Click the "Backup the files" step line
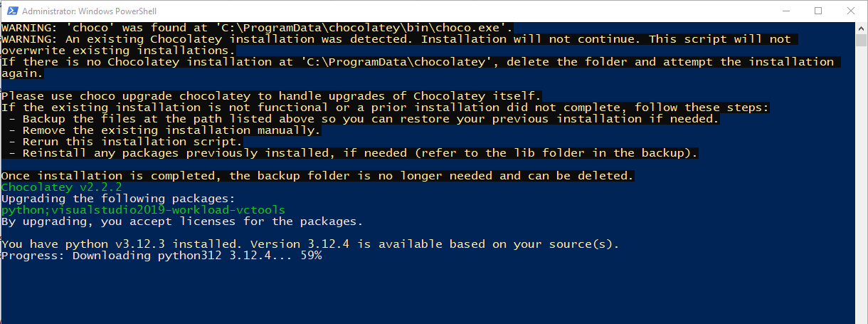The image size is (868, 324). 363,119
